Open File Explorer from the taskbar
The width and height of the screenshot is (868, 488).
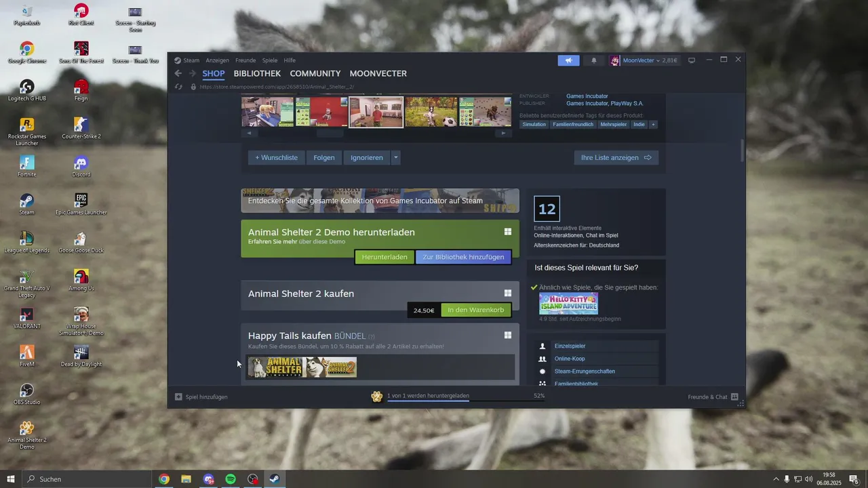point(186,479)
